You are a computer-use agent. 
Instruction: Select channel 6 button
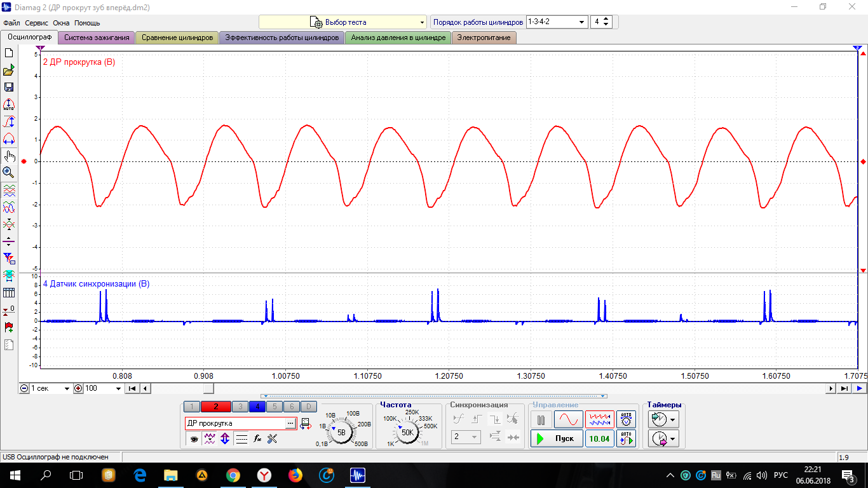[x=291, y=407]
